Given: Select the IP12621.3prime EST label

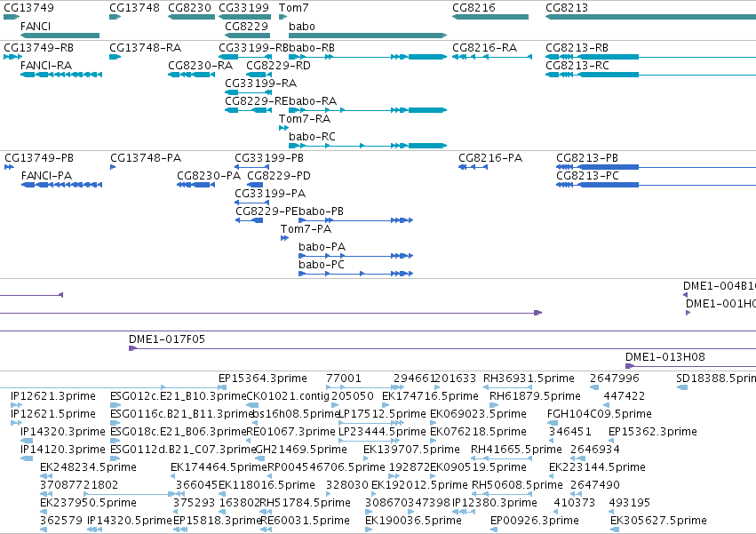Looking at the screenshot, I should click(53, 396).
